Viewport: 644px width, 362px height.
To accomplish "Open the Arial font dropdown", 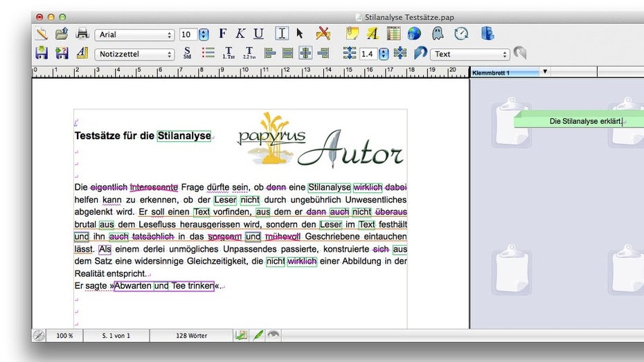I will [135, 35].
